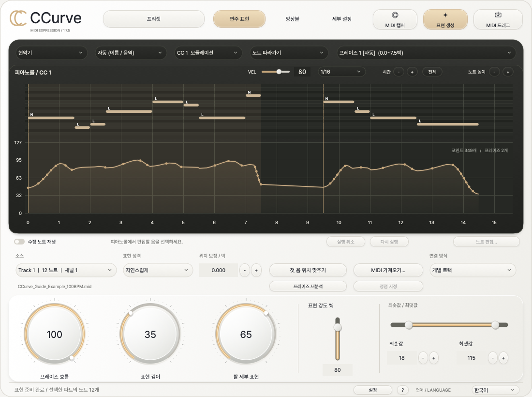Open the Track 1 소스 dropdown
Image resolution: width=532 pixels, height=397 pixels.
tap(65, 270)
